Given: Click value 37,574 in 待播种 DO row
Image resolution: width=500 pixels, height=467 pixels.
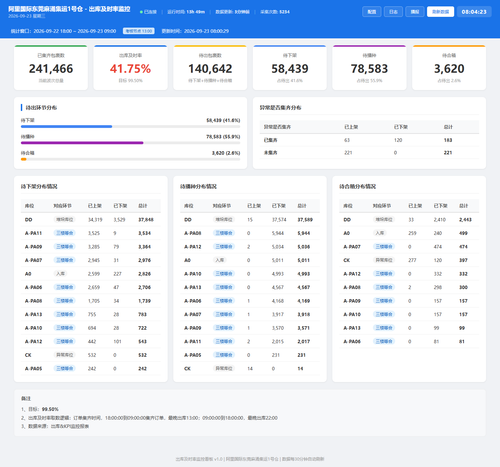Looking at the screenshot, I should (x=279, y=220).
